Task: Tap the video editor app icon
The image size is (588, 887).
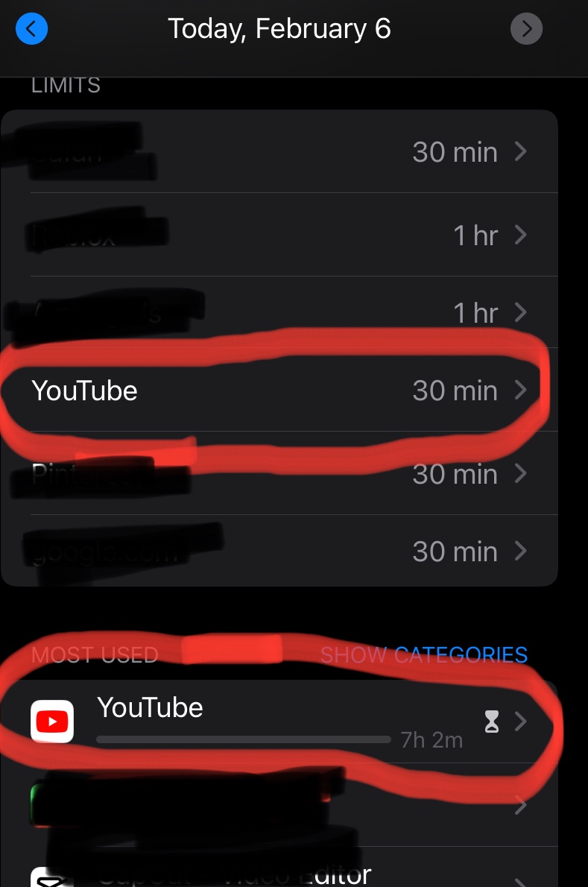Action: (52, 877)
